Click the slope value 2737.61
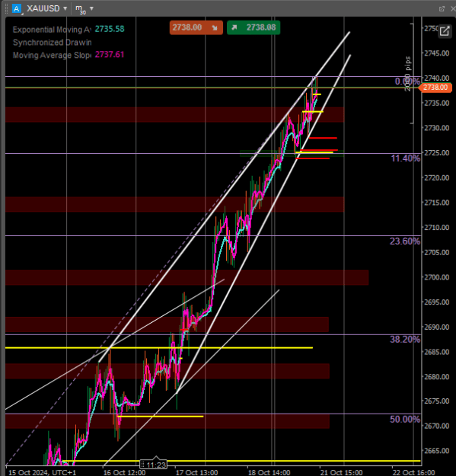 [x=110, y=54]
